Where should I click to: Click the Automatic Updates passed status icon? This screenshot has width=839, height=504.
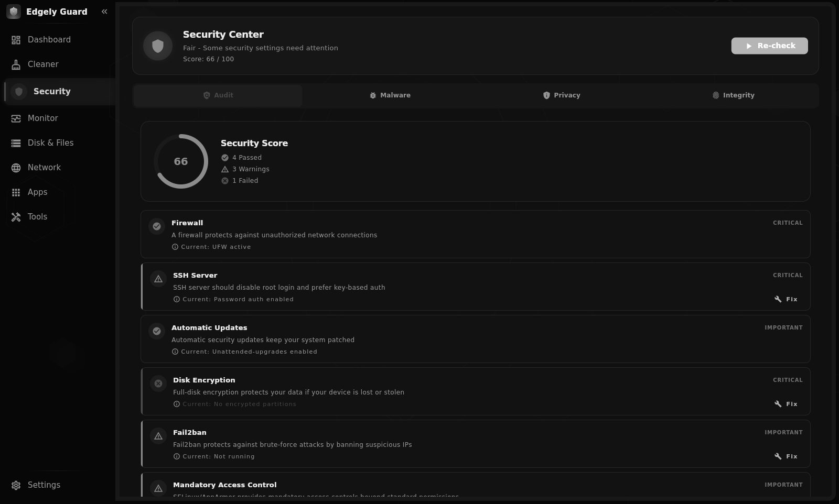[x=156, y=331]
